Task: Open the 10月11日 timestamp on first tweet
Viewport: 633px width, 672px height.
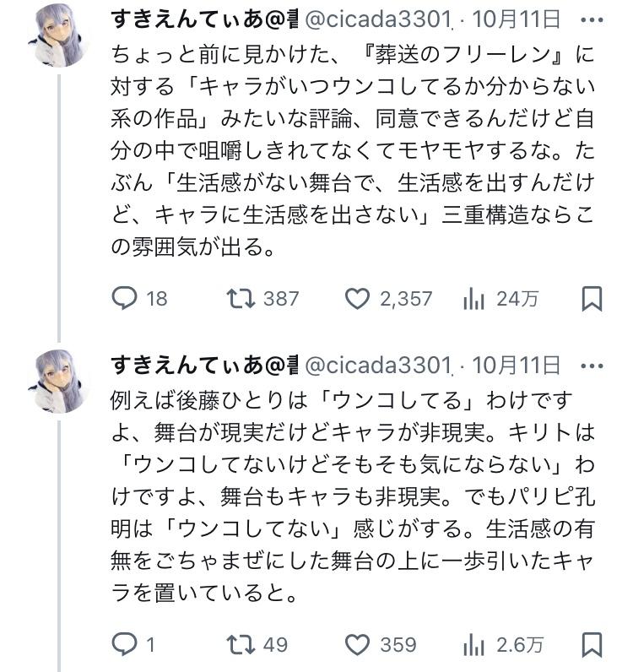Action: 516,18
